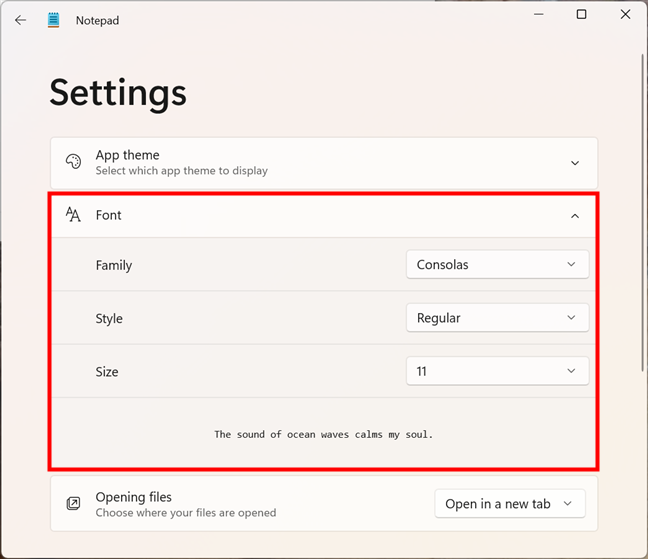The width and height of the screenshot is (648, 559).
Task: Collapse the Font section
Action: coord(575,215)
